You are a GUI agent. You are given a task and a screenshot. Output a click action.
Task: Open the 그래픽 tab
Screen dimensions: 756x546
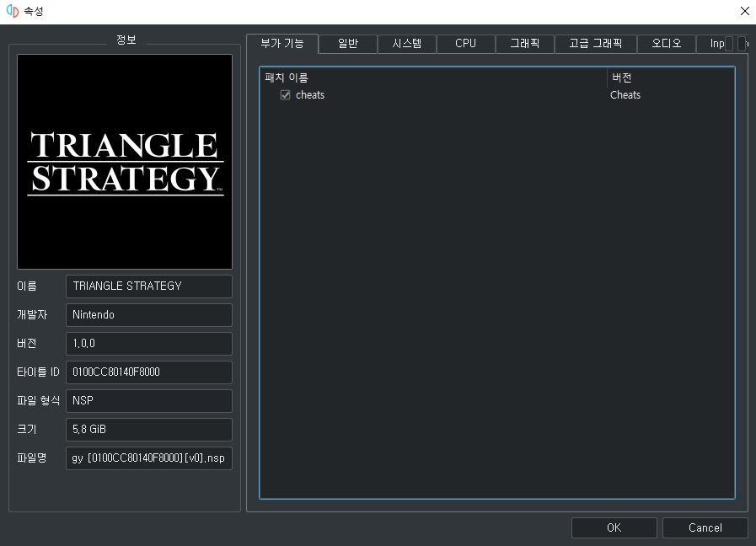[525, 44]
